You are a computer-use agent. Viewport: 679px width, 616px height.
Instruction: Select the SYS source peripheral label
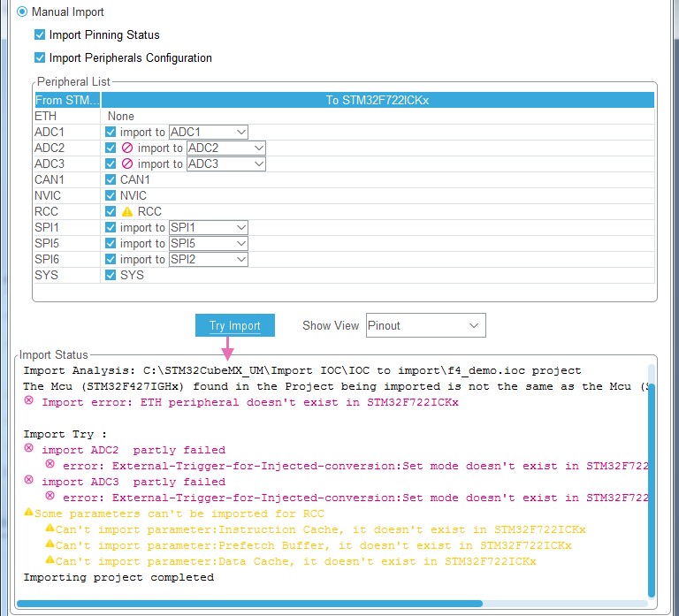tap(46, 275)
